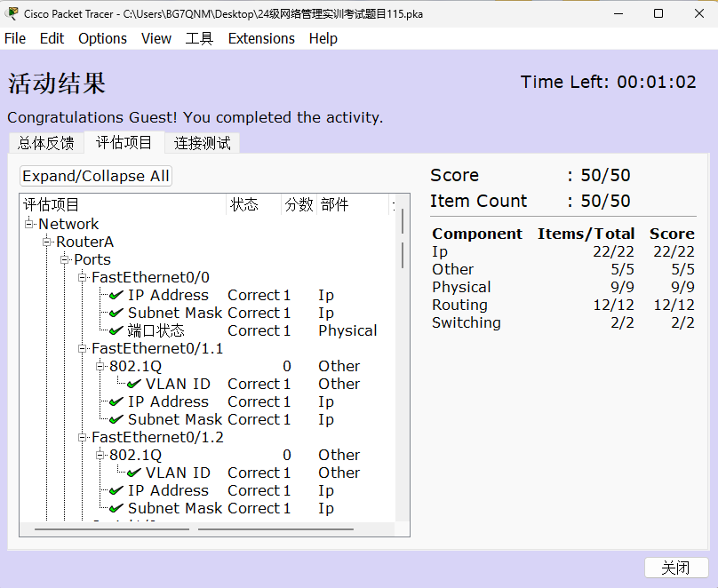Click checkmark beside FastEthernet0/1.2 VLAN ID
The image size is (718, 588).
pyautogui.click(x=133, y=473)
